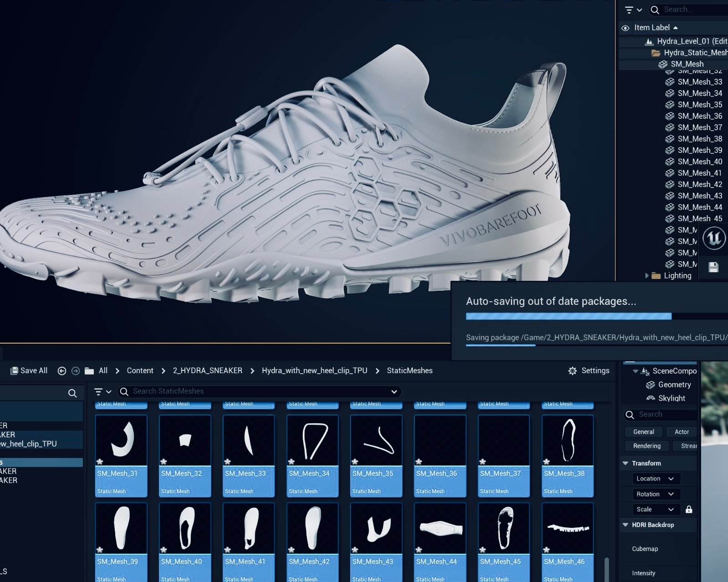This screenshot has height=582, width=728.
Task: Toggle visibility eye in Outliner header
Action: click(626, 28)
